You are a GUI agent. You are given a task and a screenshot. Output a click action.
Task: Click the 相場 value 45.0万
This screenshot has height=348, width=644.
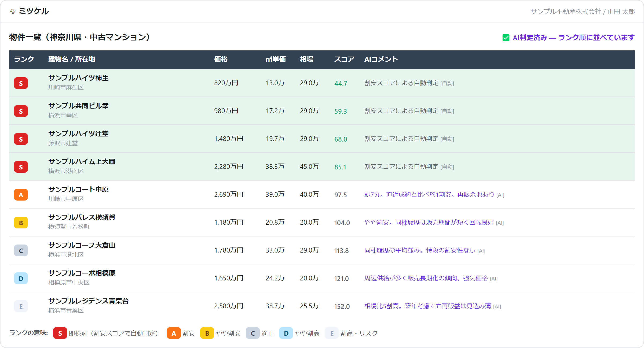(x=309, y=167)
